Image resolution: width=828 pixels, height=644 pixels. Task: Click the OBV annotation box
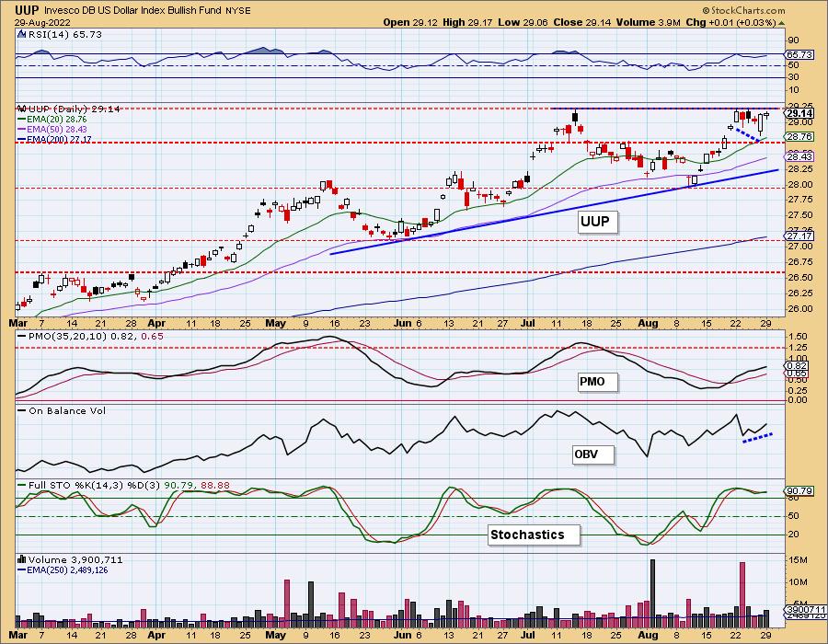(x=592, y=454)
